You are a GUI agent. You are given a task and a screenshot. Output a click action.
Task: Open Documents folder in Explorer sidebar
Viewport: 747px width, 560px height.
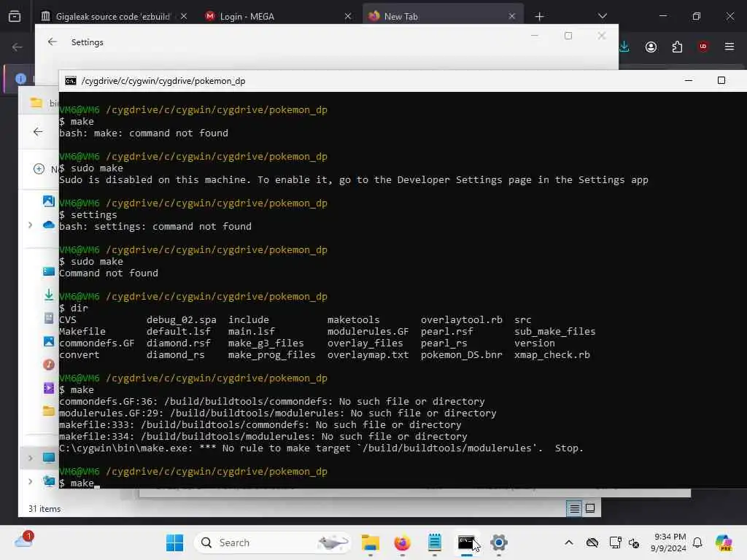49,318
